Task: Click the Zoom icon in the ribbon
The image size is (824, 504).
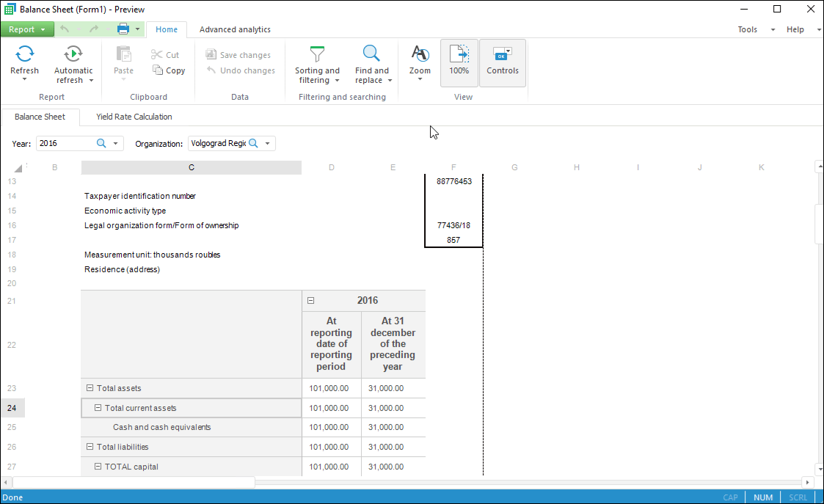Action: [420, 54]
